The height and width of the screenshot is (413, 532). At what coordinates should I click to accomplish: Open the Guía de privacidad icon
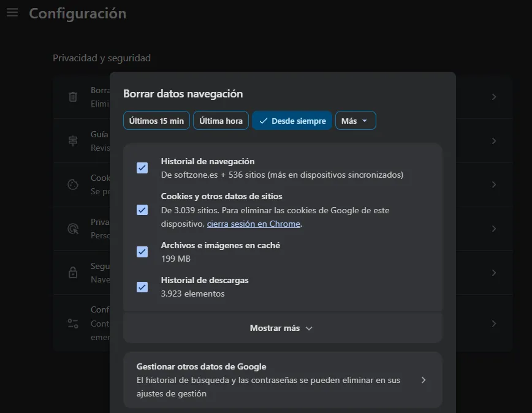point(72,141)
